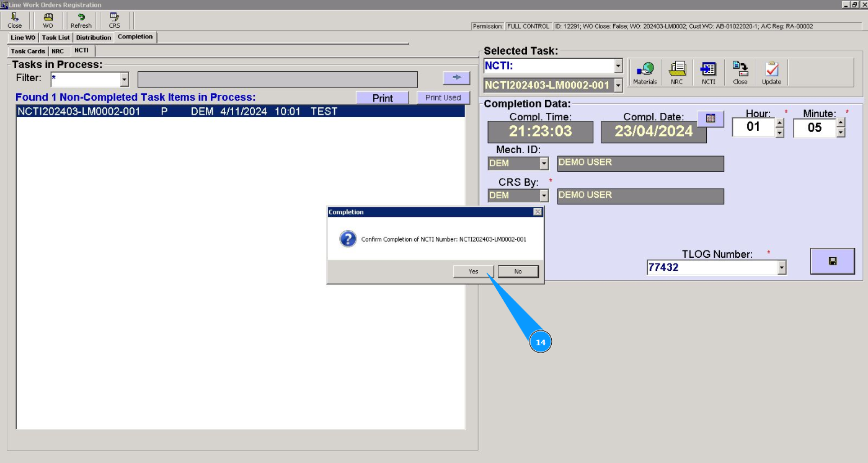Click the CRS By DEMO USER name field
This screenshot has width=868, height=463.
click(640, 196)
